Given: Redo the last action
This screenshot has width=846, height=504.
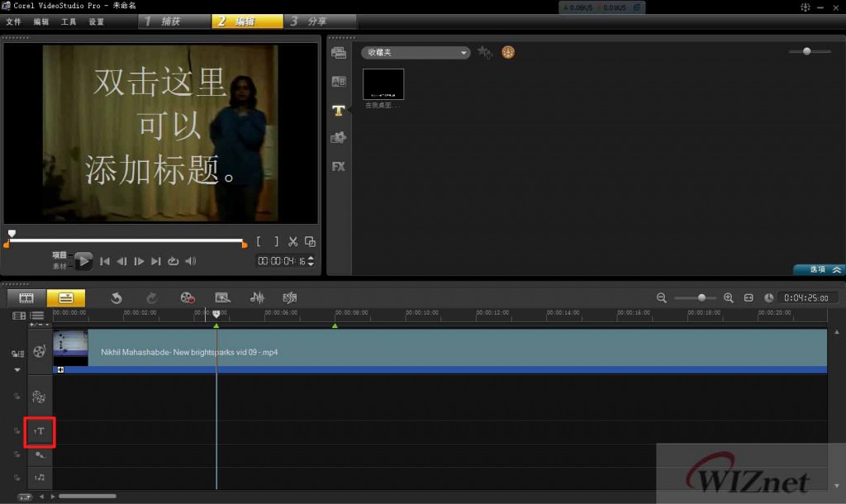Looking at the screenshot, I should 152,298.
